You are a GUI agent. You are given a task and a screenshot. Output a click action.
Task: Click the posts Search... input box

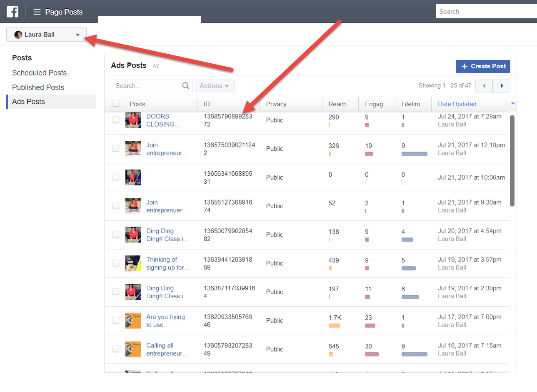pos(152,86)
